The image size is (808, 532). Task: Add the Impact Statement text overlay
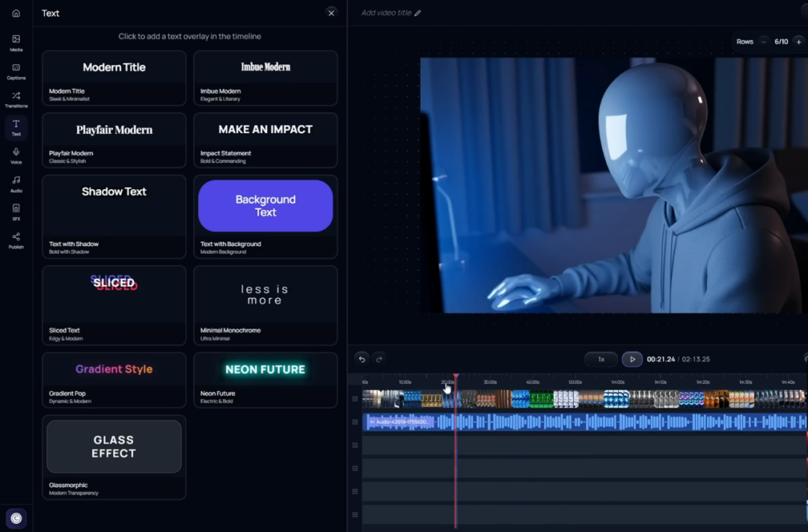coord(266,140)
